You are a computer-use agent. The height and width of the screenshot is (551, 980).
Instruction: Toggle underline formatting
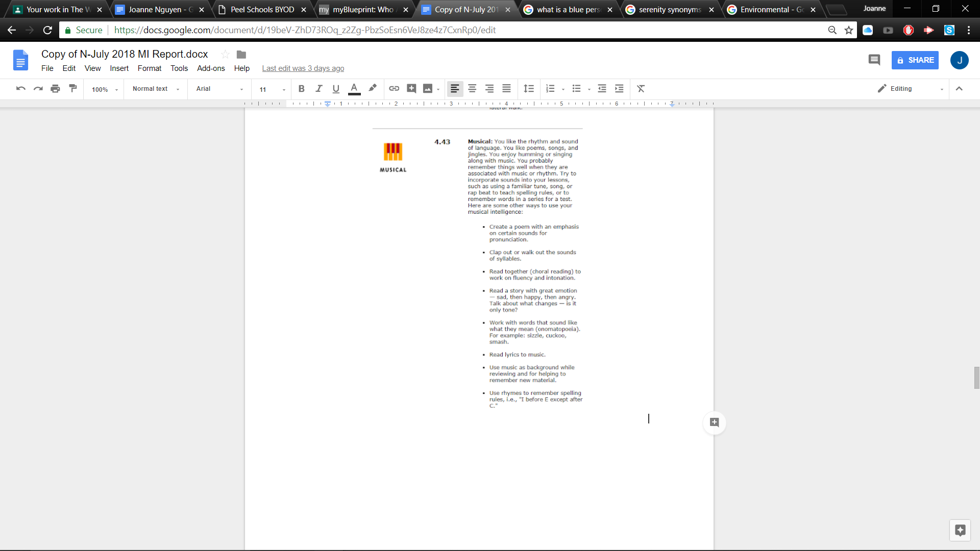point(336,89)
